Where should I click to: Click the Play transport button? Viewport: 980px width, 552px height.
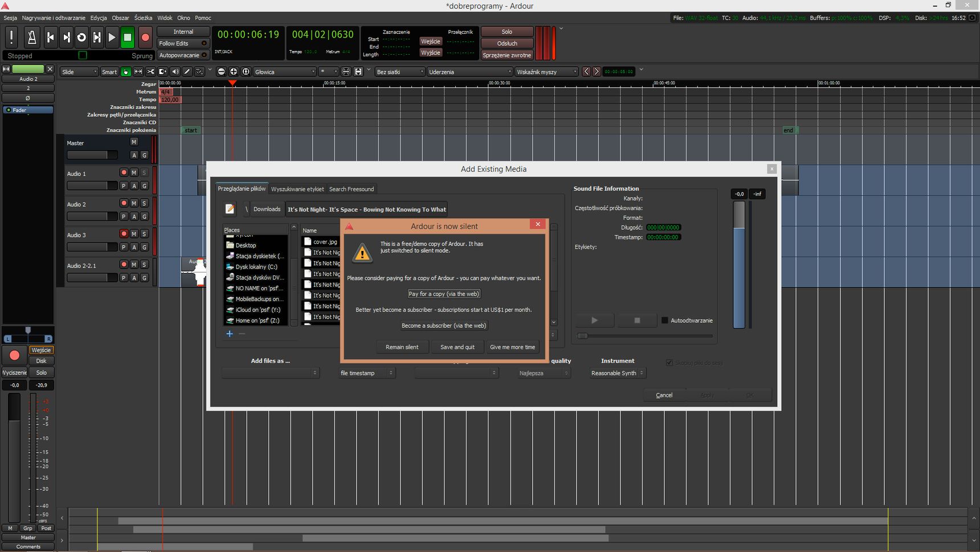tap(112, 37)
